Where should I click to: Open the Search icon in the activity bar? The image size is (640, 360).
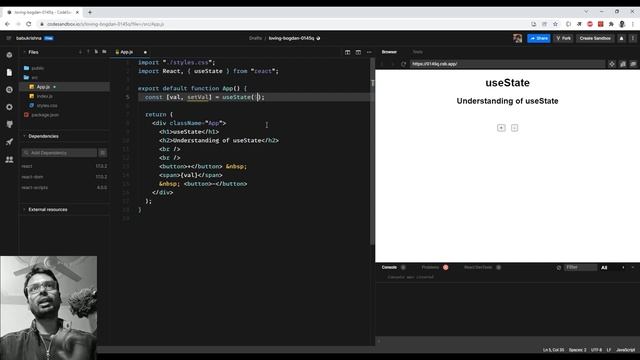point(9,90)
